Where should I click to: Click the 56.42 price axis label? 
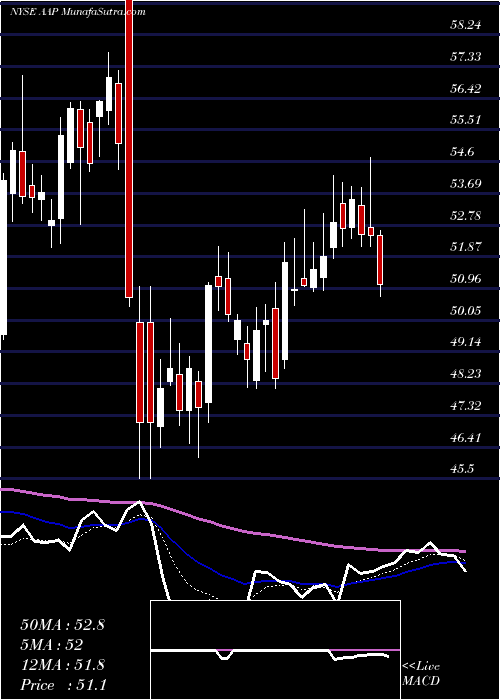[465, 88]
